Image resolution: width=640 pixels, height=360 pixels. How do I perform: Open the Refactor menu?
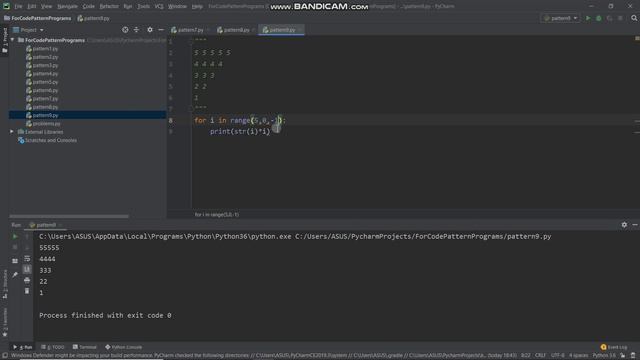click(109, 7)
